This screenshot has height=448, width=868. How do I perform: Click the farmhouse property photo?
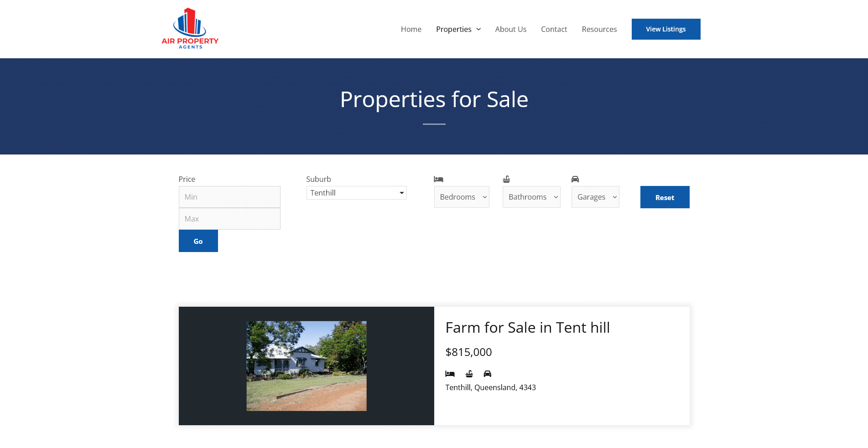tap(307, 366)
